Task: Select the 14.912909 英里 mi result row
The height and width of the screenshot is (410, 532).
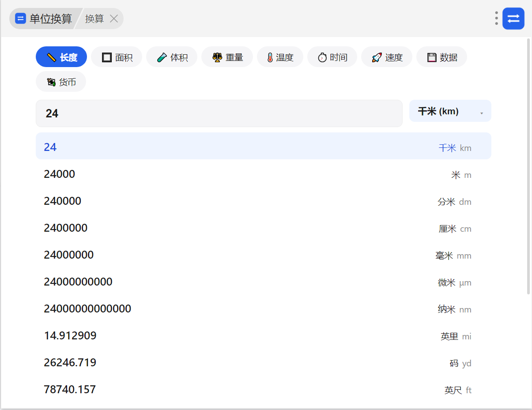Action: (264, 336)
